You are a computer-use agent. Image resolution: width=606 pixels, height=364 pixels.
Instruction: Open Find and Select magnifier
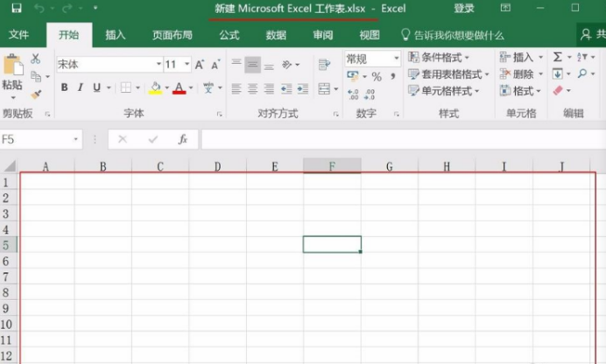(x=582, y=73)
